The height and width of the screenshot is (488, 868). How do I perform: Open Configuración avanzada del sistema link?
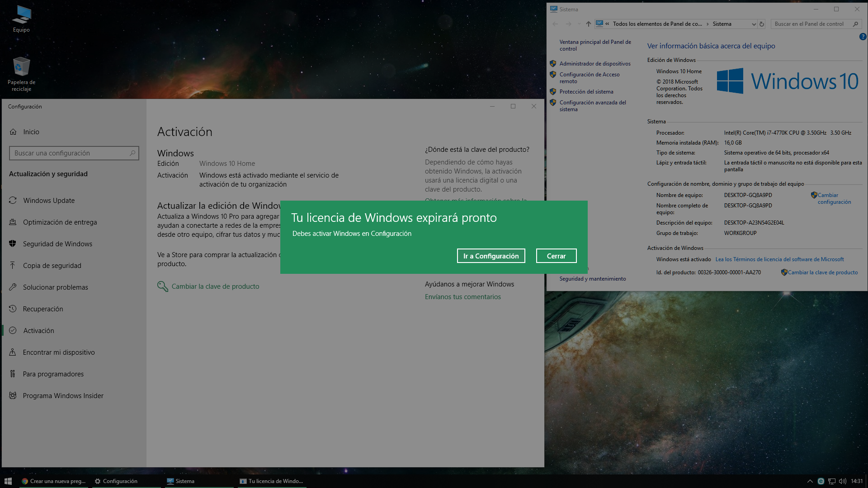coord(593,106)
